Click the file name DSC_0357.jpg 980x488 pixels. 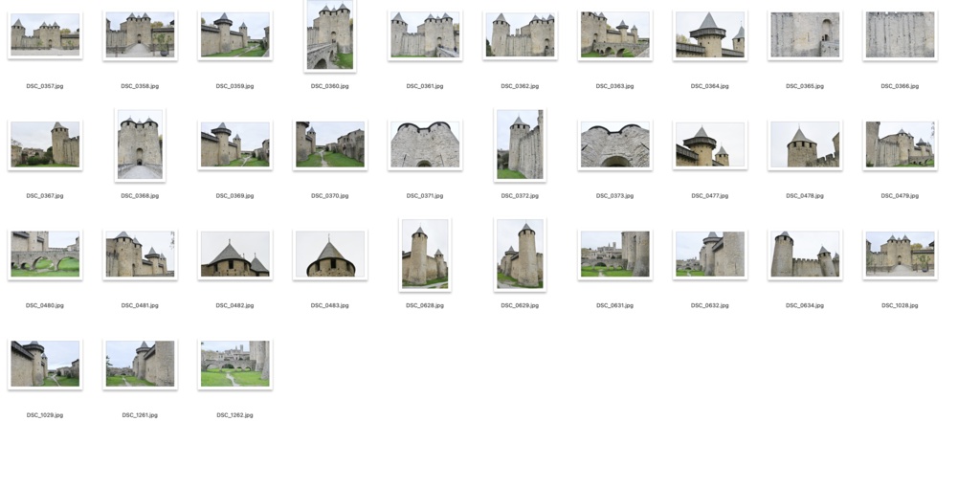pyautogui.click(x=45, y=86)
